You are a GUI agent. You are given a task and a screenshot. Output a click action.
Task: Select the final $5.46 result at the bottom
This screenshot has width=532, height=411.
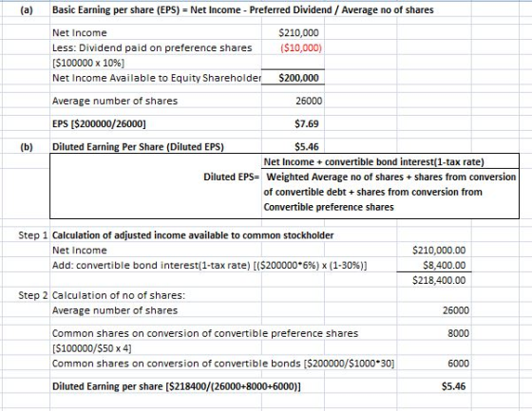[x=454, y=386]
